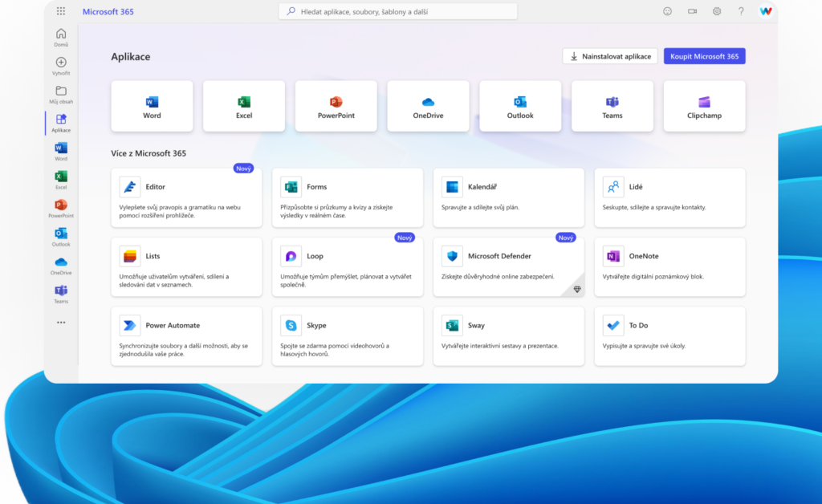Expand the sidebar more options ellipsis
Viewport: 822px width, 504px height.
[61, 323]
